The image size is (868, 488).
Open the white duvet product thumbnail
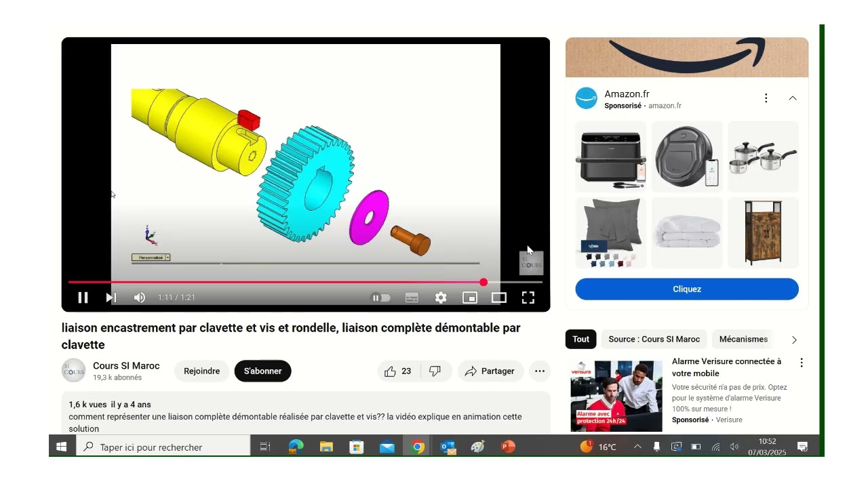[x=687, y=232]
